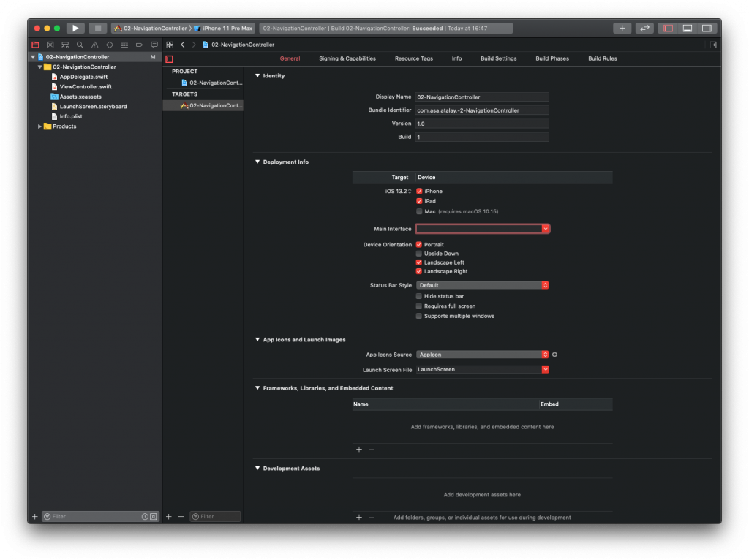This screenshot has width=749, height=560.
Task: Uncheck the Landscape Left checkbox
Action: click(419, 262)
